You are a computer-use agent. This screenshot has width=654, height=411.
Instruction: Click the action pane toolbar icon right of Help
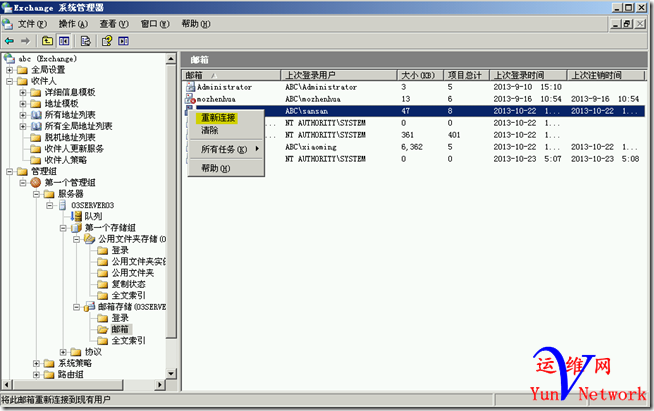[x=123, y=41]
